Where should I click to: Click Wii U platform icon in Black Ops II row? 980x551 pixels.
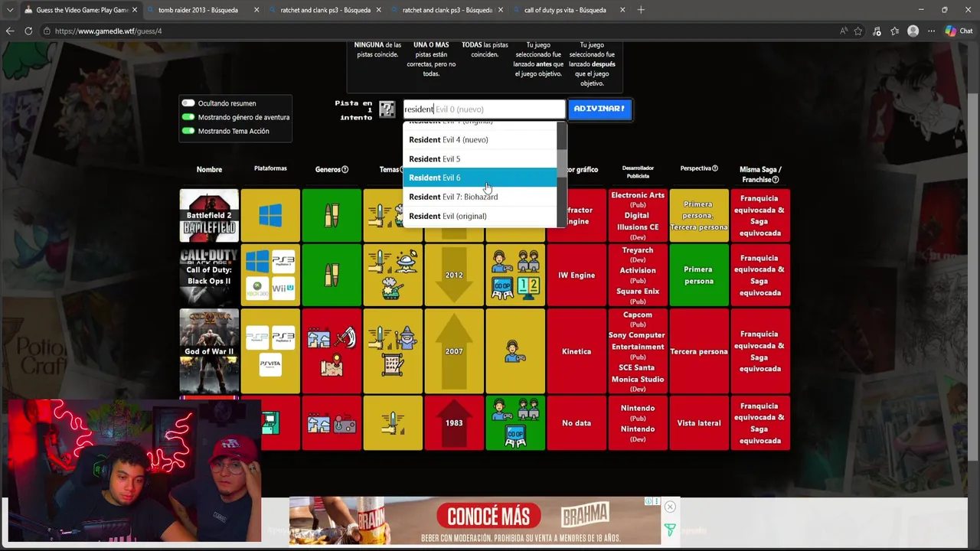283,289
